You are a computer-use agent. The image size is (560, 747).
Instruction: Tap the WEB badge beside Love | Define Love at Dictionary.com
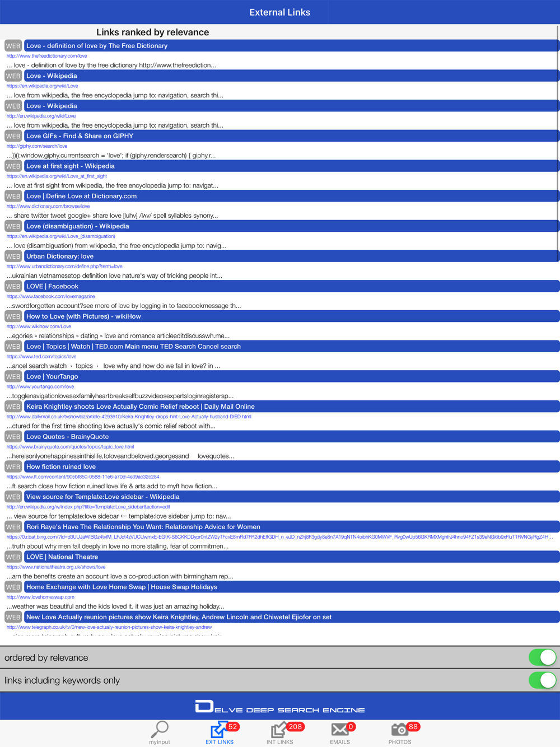(13, 196)
